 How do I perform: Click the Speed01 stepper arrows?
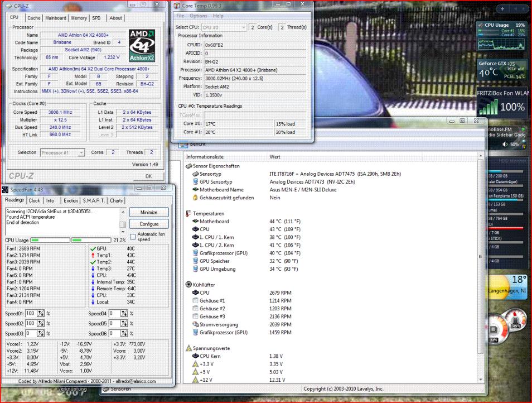click(x=41, y=313)
